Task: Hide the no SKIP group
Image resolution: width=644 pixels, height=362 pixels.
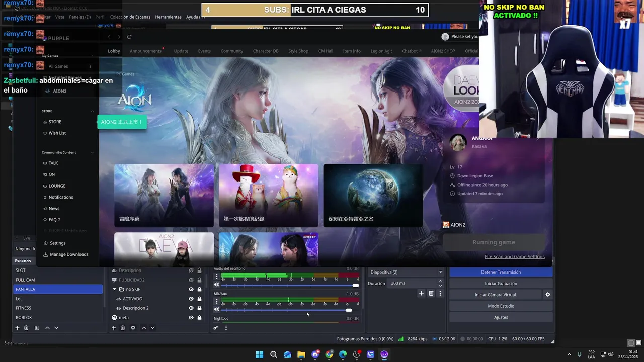Action: pyautogui.click(x=191, y=289)
